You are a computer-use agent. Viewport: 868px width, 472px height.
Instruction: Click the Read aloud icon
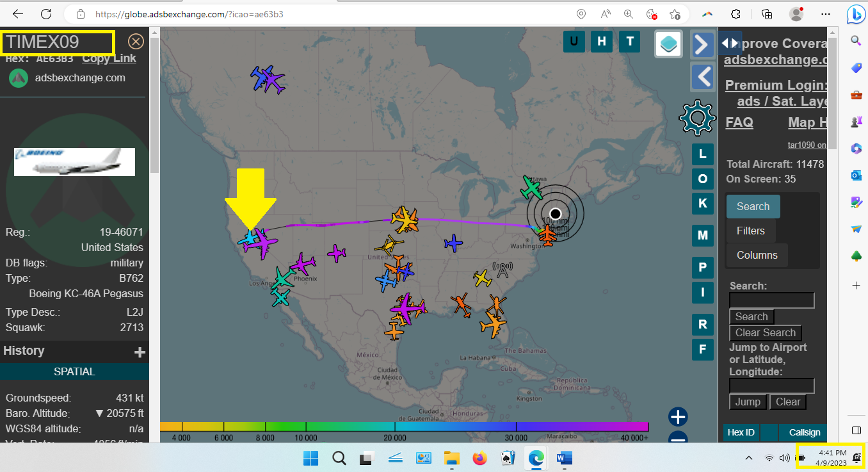pos(606,13)
